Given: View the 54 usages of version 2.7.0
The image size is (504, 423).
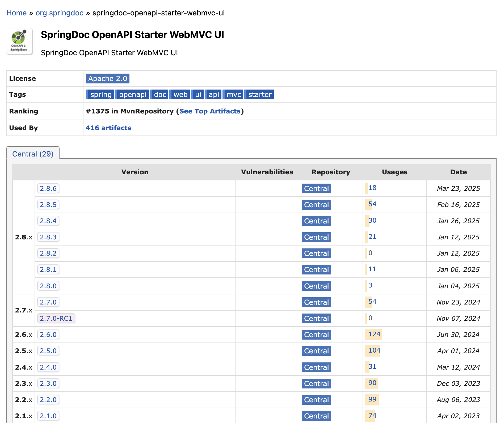Looking at the screenshot, I should coord(372,302).
